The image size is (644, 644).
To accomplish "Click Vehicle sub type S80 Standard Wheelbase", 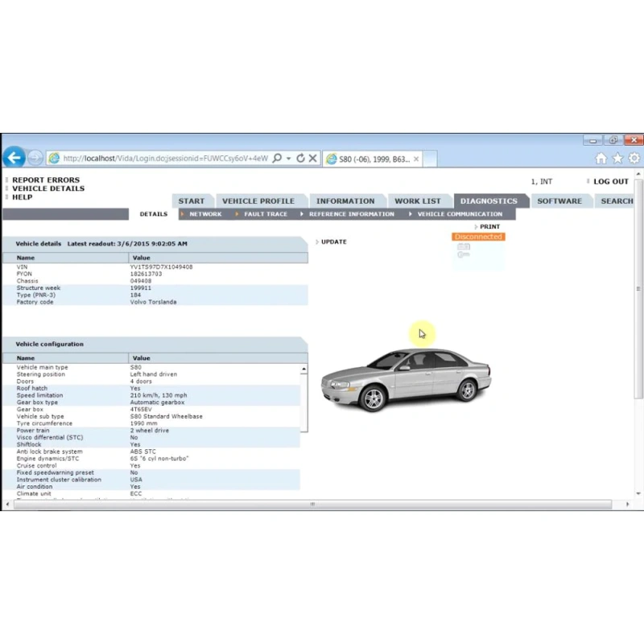I will (166, 416).
